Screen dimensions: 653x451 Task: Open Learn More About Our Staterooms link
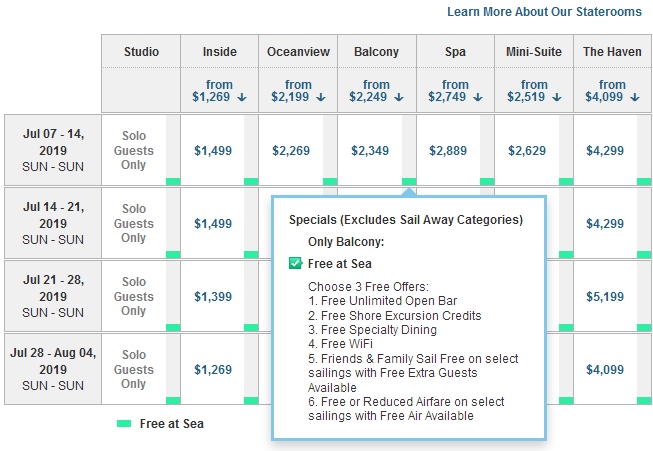(x=545, y=12)
